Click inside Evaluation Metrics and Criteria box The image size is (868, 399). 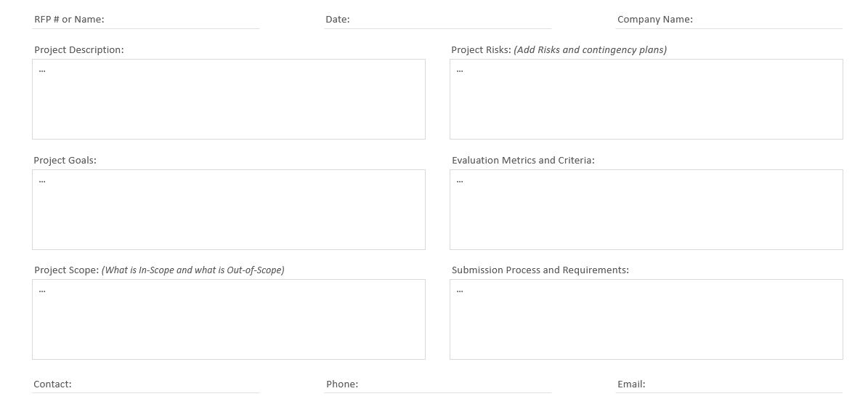coord(646,210)
